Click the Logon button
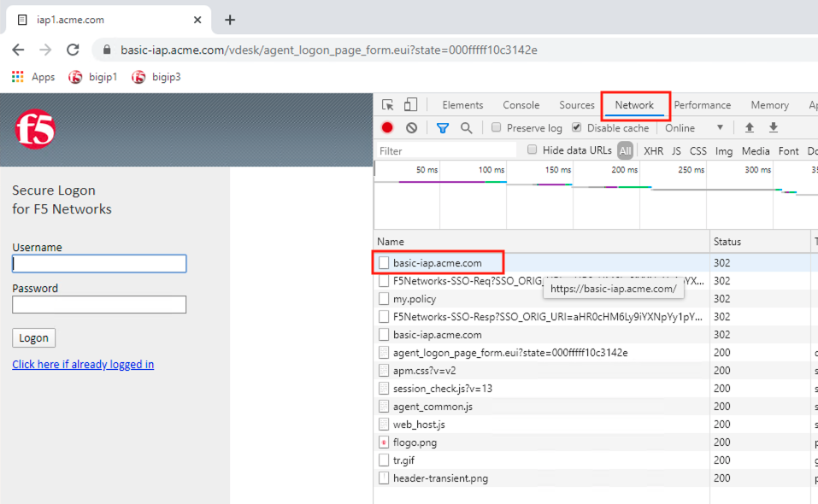Image resolution: width=818 pixels, height=504 pixels. [34, 337]
